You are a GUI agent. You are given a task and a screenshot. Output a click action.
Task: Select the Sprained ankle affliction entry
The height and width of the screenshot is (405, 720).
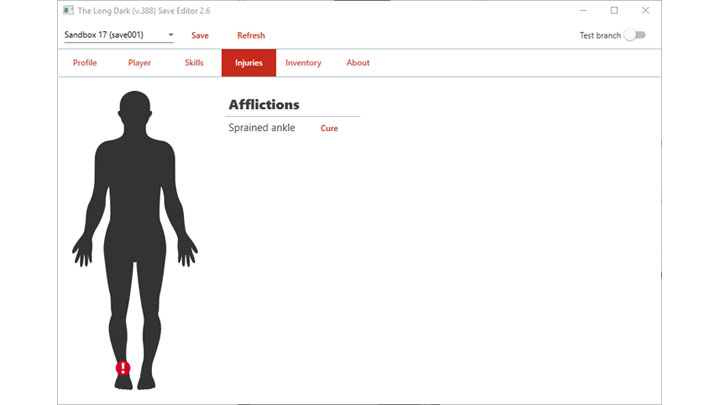point(262,128)
